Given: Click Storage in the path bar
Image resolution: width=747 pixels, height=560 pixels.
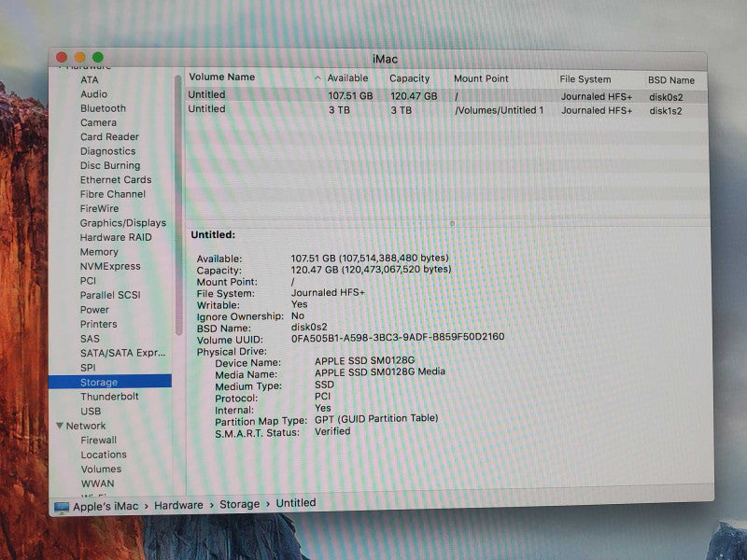Looking at the screenshot, I should 239,504.
